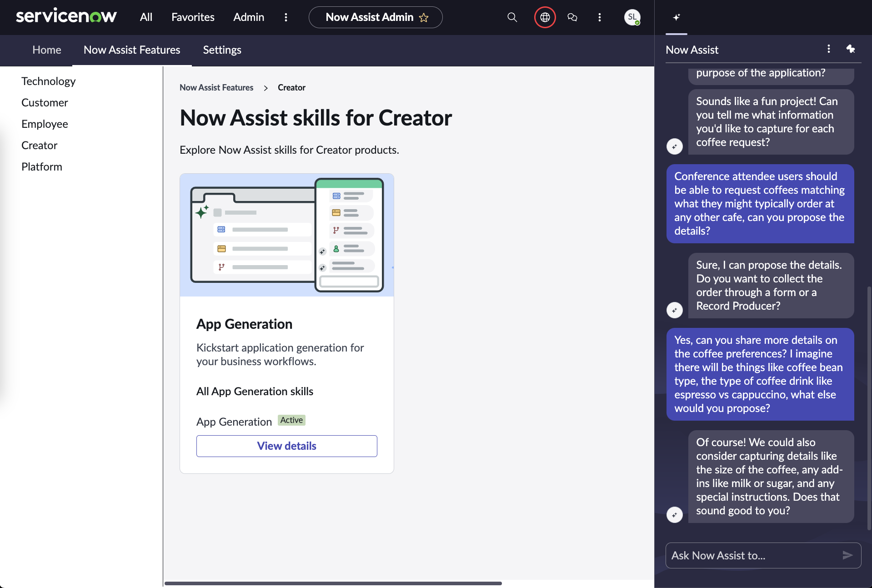Screen dimensions: 872x588
Task: Favorite Now Assist Admin with star icon
Action: click(424, 18)
